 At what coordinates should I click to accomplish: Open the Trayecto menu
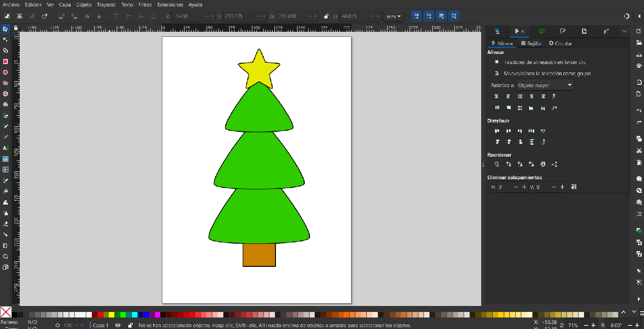[x=106, y=5]
